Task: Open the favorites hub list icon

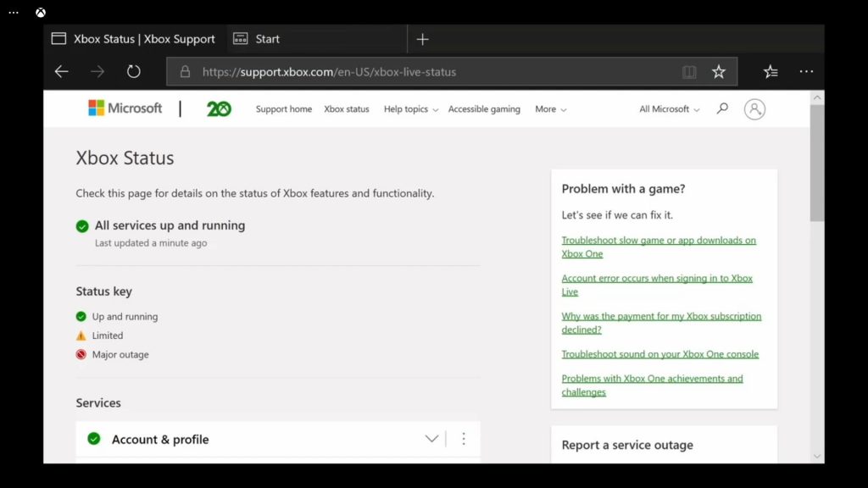Action: [771, 71]
